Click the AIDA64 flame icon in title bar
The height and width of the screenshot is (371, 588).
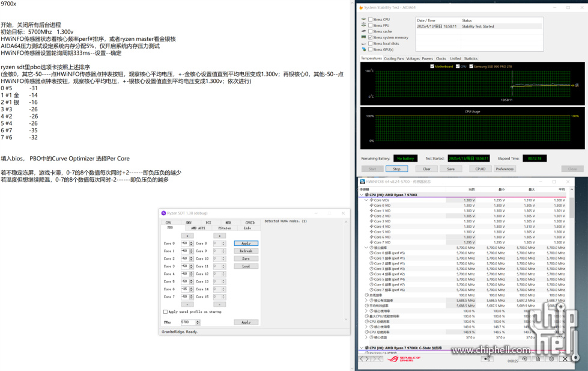click(x=361, y=7)
